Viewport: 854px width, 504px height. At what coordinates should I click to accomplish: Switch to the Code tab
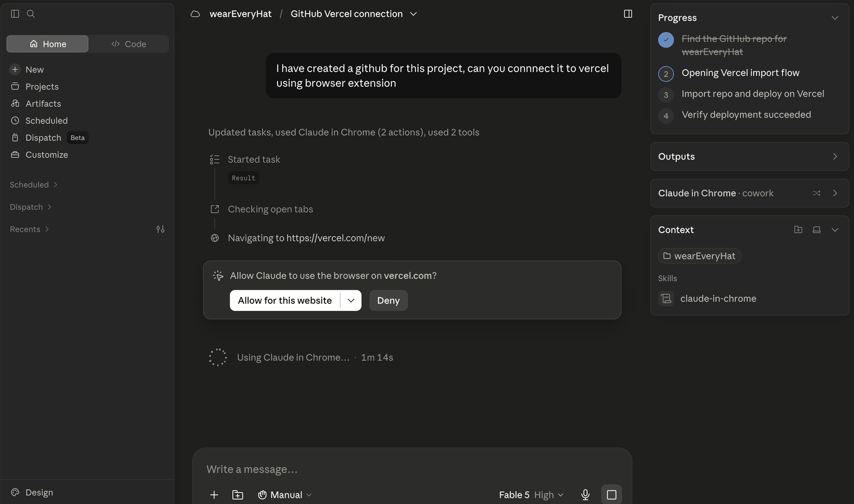(x=129, y=44)
